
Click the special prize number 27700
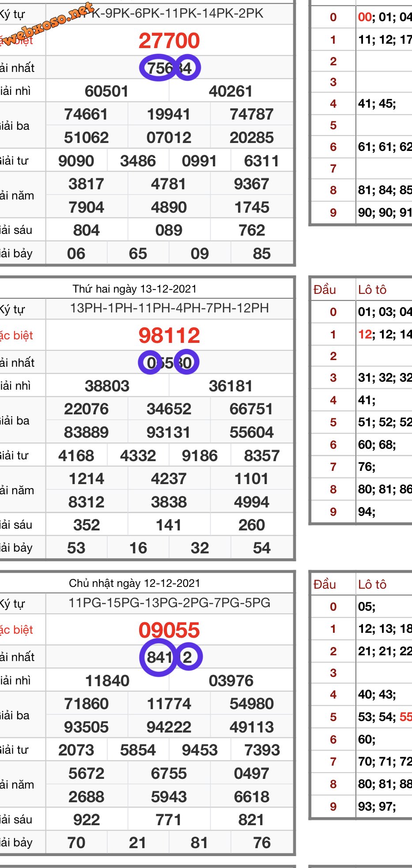pos(169,41)
